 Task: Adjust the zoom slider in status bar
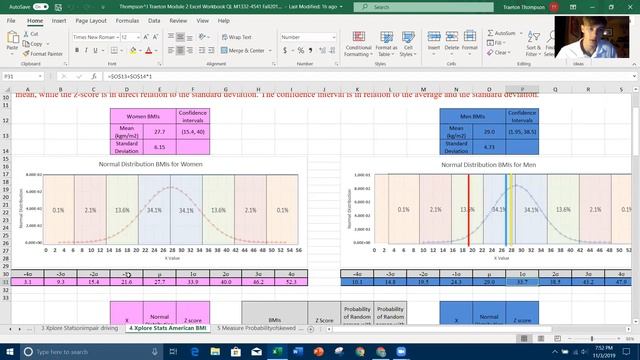coord(591,339)
